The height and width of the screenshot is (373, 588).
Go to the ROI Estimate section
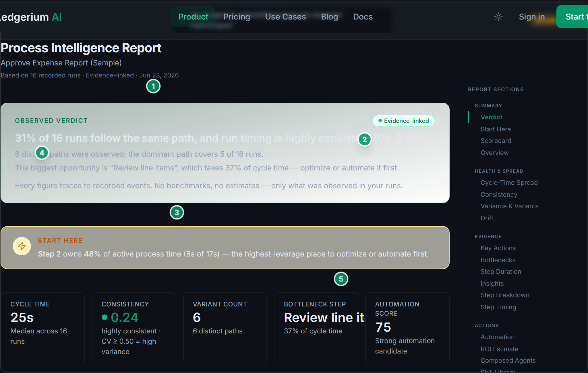click(499, 349)
